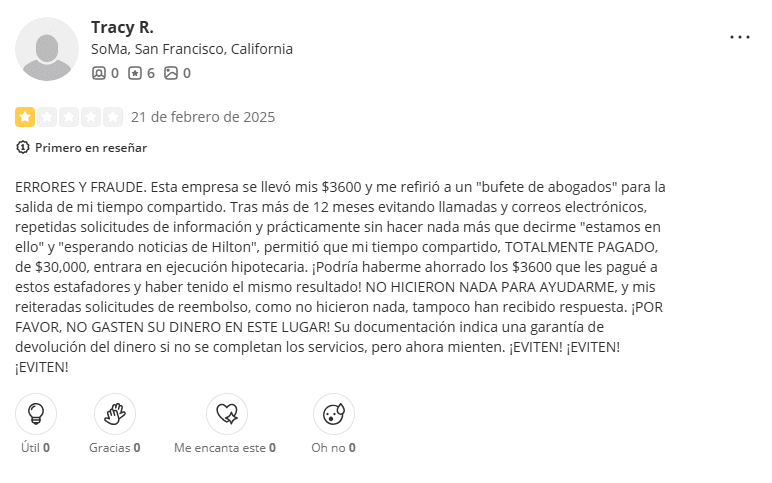Click the first yellow rating star
The image size is (772, 483).
pos(24,117)
